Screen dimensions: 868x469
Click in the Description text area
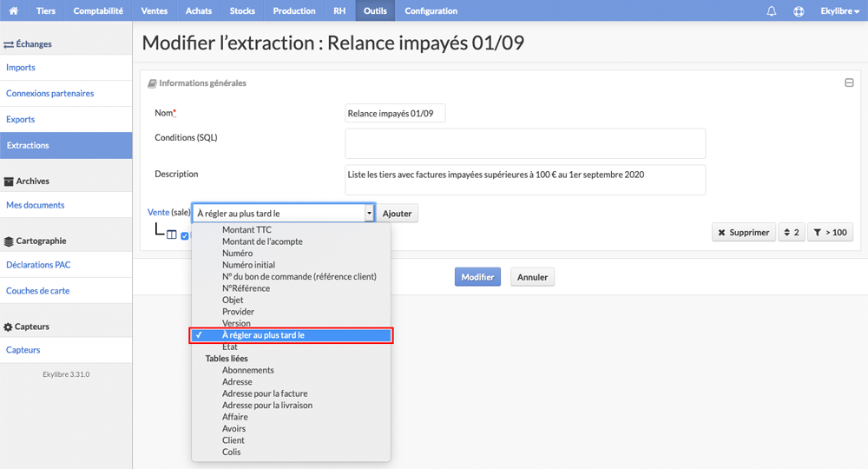click(525, 180)
